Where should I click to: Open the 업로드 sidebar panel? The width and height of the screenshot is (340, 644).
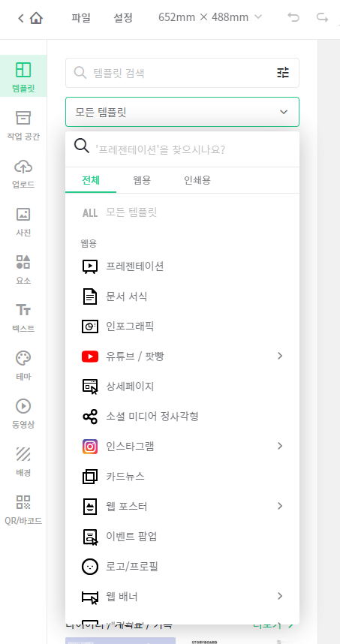[x=23, y=173]
